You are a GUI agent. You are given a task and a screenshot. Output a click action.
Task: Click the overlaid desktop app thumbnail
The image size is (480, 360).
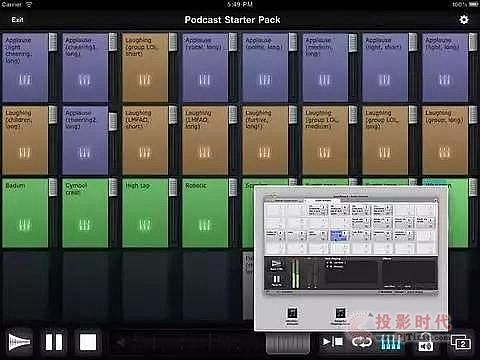point(351,259)
